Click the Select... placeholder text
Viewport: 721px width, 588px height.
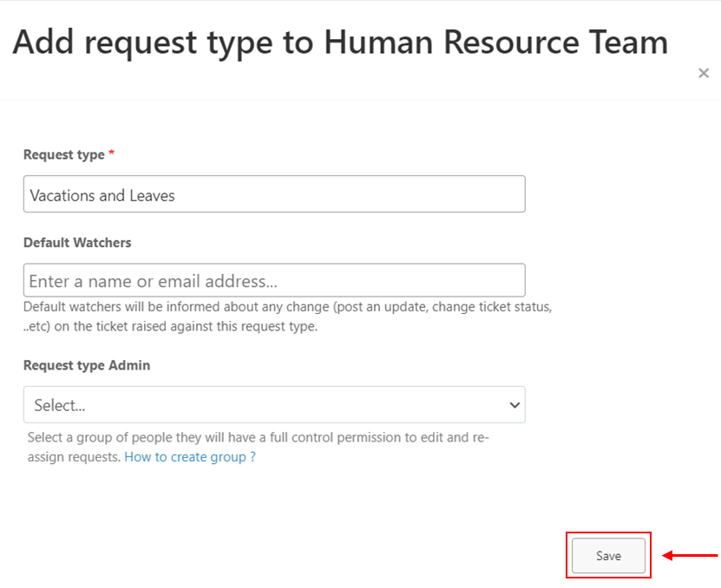(60, 405)
